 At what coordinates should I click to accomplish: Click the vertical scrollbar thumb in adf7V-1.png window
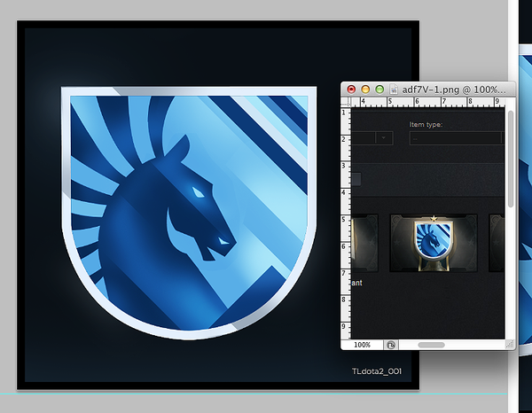[x=511, y=159]
